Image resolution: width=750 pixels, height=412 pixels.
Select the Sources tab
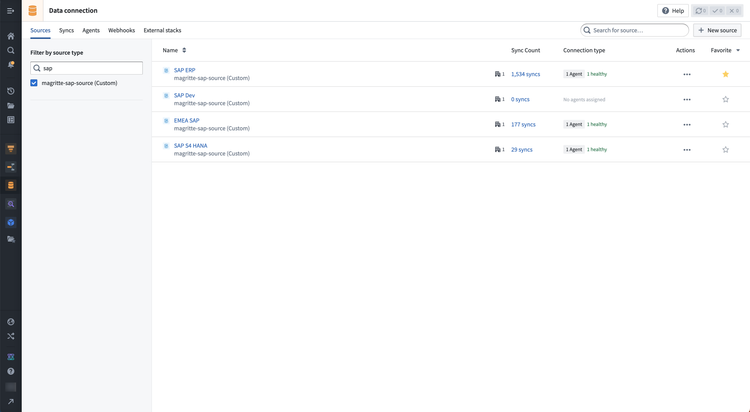click(x=40, y=30)
